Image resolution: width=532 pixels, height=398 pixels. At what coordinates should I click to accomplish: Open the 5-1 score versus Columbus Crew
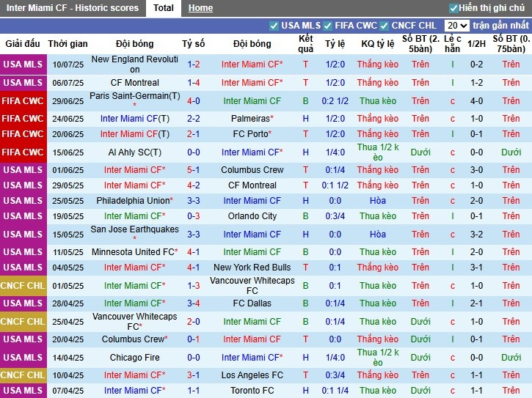pos(194,170)
